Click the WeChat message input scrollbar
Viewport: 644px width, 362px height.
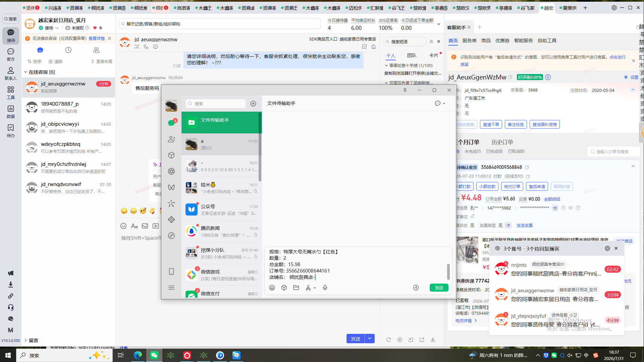[448, 271]
